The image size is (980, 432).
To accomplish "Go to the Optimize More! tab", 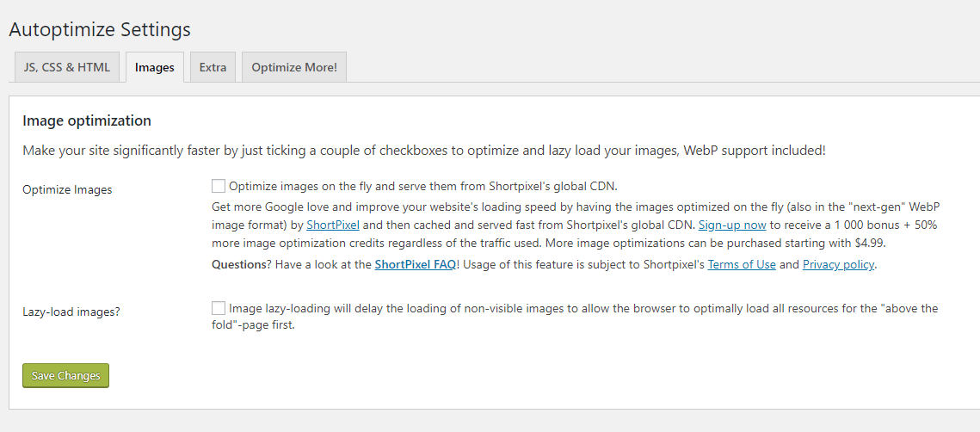I will coord(293,67).
